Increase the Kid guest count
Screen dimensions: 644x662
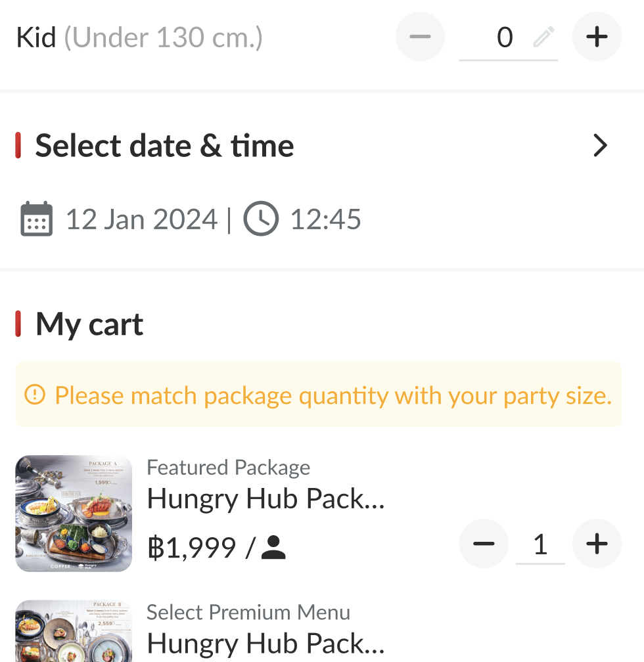tap(597, 37)
